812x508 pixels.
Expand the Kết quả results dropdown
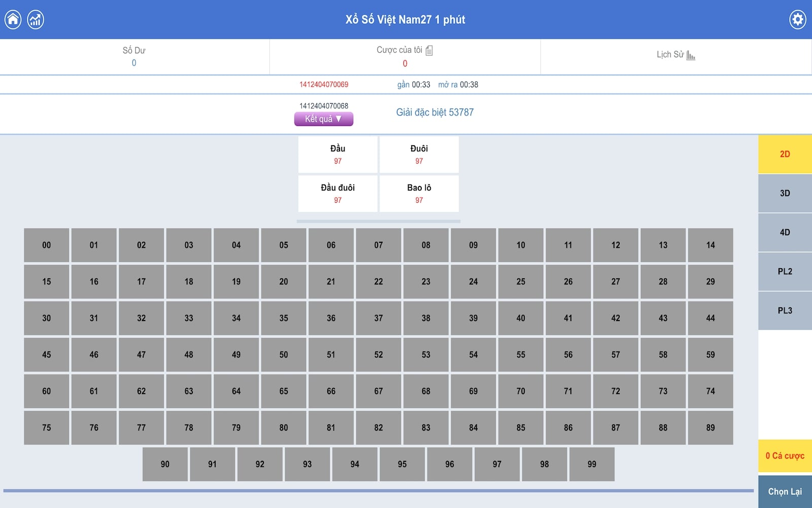tap(324, 119)
